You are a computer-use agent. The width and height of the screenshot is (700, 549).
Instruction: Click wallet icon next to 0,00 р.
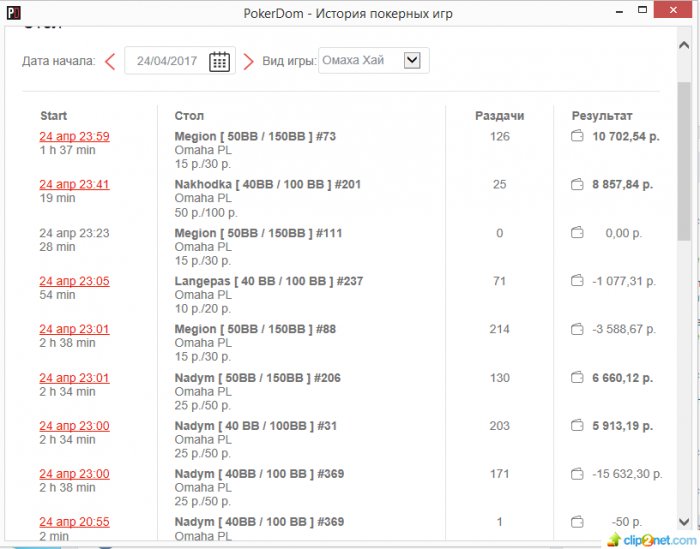[x=577, y=232]
